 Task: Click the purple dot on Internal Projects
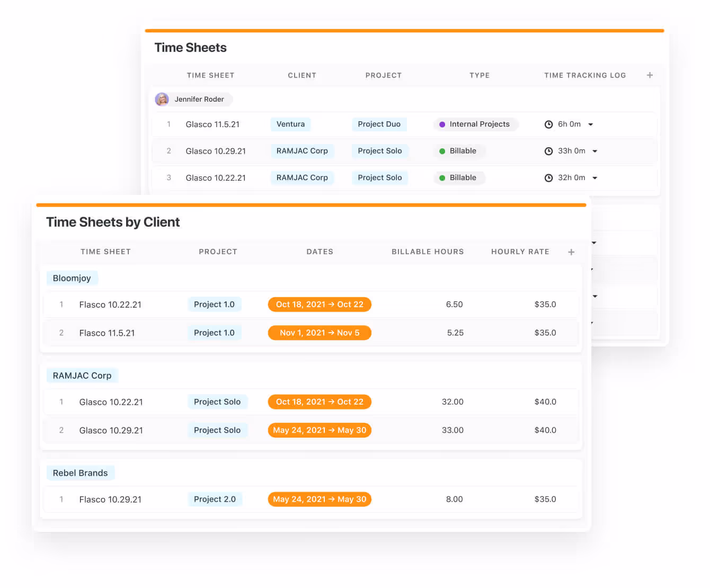pyautogui.click(x=442, y=124)
